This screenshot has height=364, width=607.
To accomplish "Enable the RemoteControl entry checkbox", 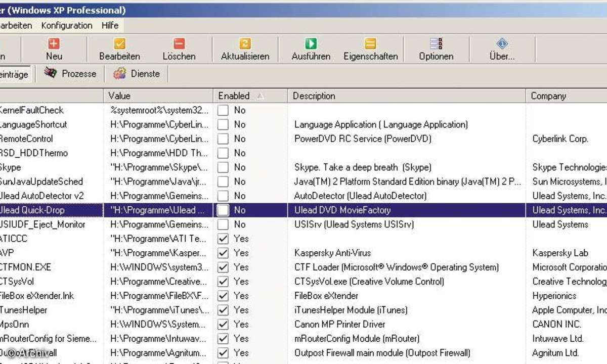I will coord(223,139).
